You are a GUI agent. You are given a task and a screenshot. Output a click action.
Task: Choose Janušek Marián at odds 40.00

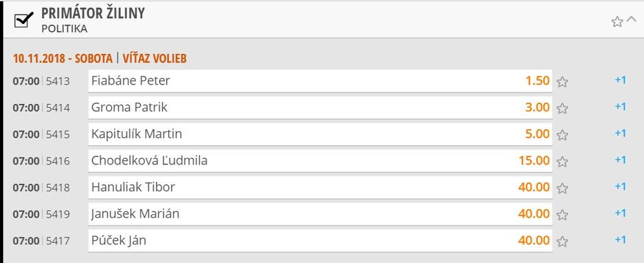click(x=320, y=214)
